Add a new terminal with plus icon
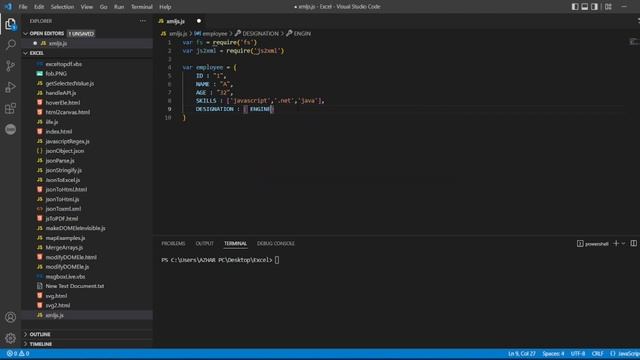Viewport: 640px width, 360px height. (x=616, y=243)
